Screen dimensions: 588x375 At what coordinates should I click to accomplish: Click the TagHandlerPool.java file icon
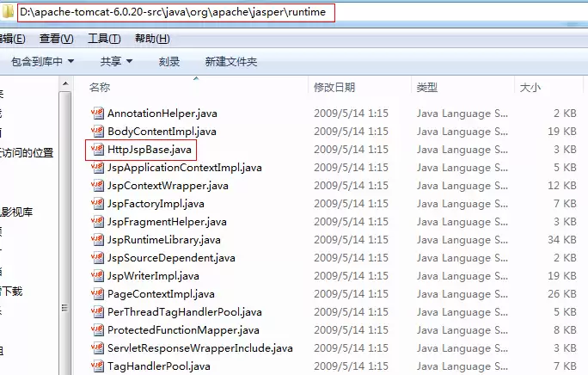coord(97,366)
